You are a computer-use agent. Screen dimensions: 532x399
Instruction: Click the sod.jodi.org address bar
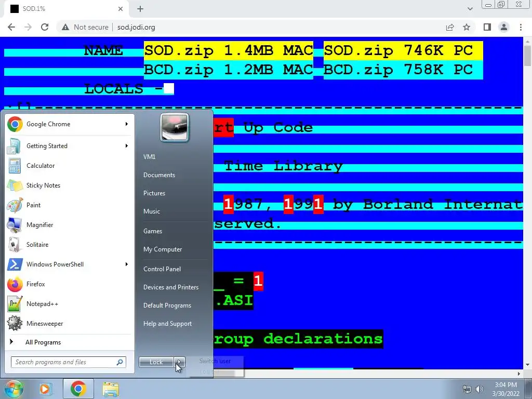coord(136,27)
